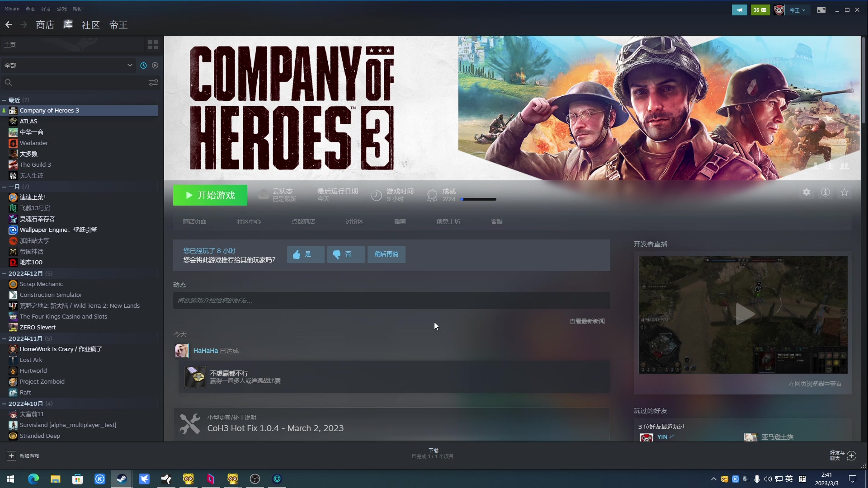868x488 pixels.
Task: Open the 查看 menu
Action: tap(30, 9)
